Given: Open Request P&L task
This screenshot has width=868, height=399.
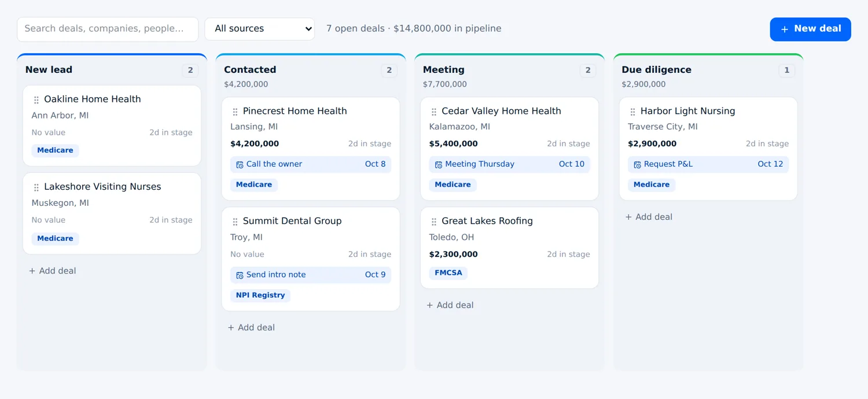Looking at the screenshot, I should click(x=708, y=164).
